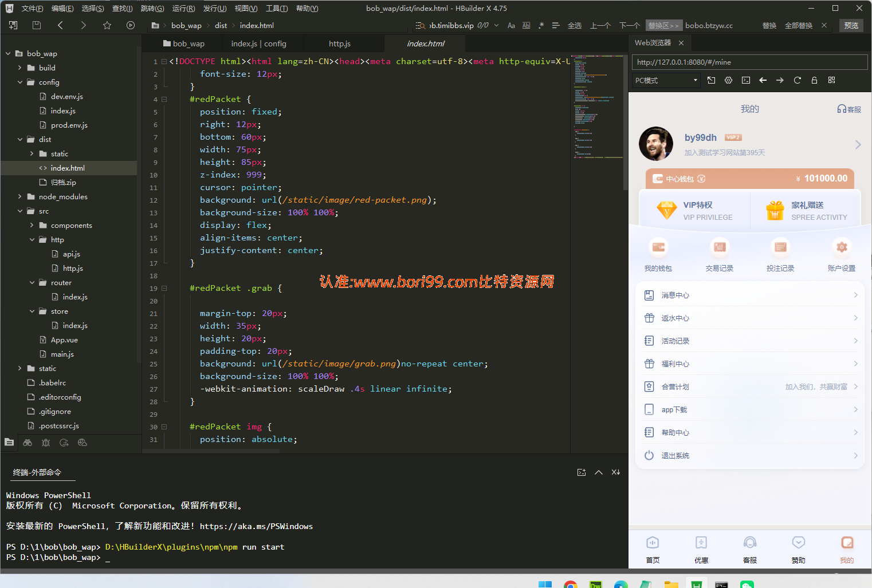The width and height of the screenshot is (872, 588).
Task: Show QR code for the preview page
Action: [831, 80]
